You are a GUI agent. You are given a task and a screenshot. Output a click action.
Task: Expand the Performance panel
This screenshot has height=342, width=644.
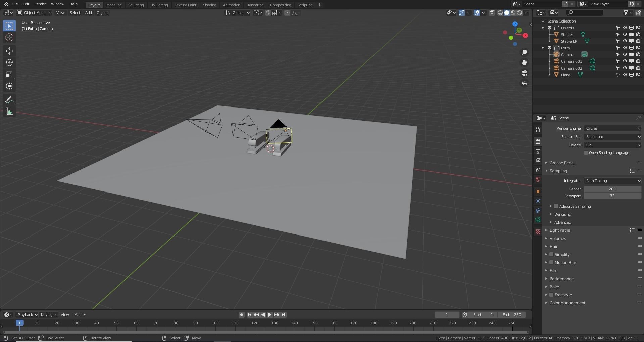tap(561, 279)
